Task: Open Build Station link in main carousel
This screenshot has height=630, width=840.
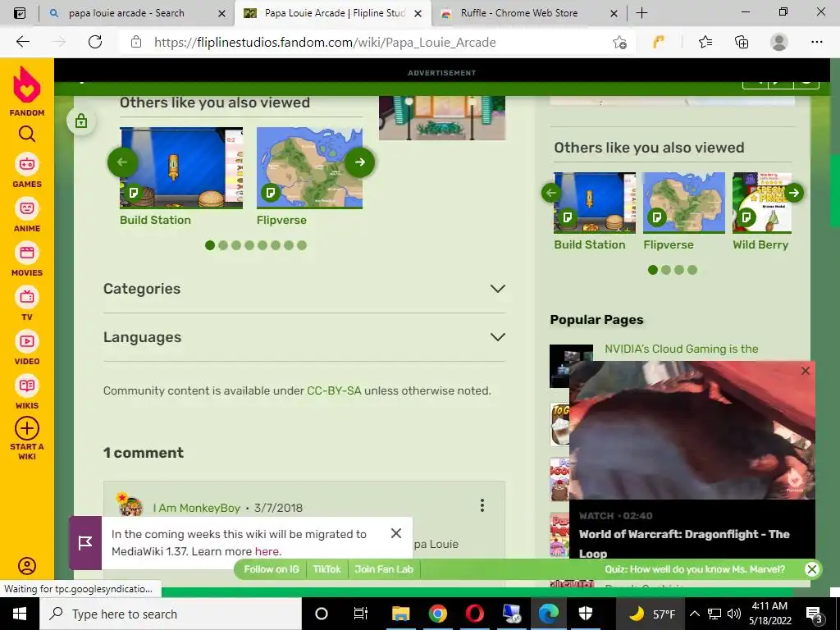Action: click(155, 220)
